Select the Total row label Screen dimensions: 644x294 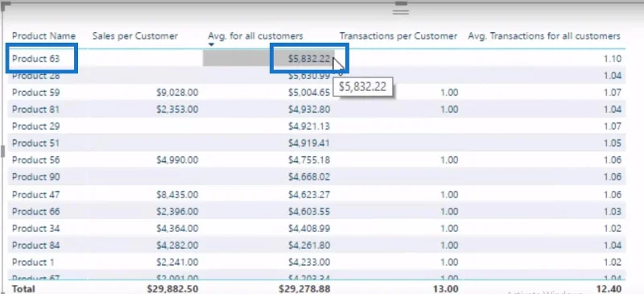coord(23,288)
